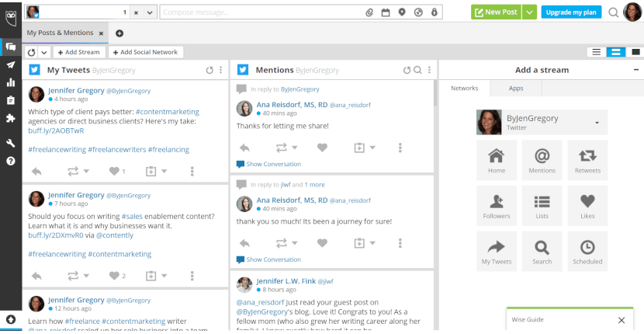This screenshot has height=334, width=644.
Task: Open the Tools wrench icon in the sidebar
Action: click(11, 143)
